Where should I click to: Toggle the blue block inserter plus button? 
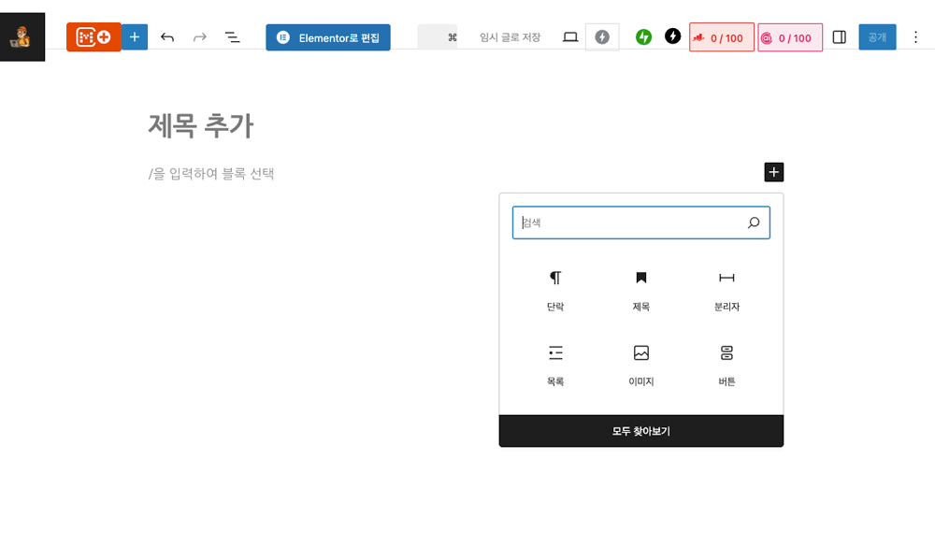[x=135, y=37]
